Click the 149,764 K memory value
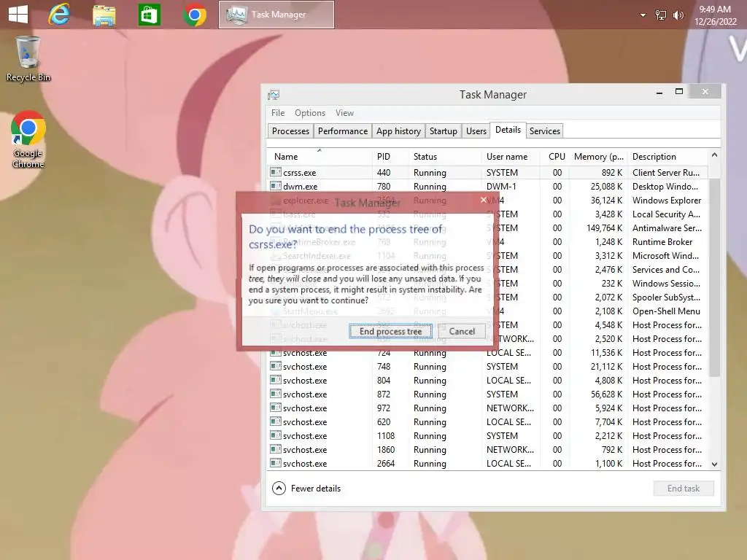Viewport: 747px width, 560px height. click(x=604, y=228)
